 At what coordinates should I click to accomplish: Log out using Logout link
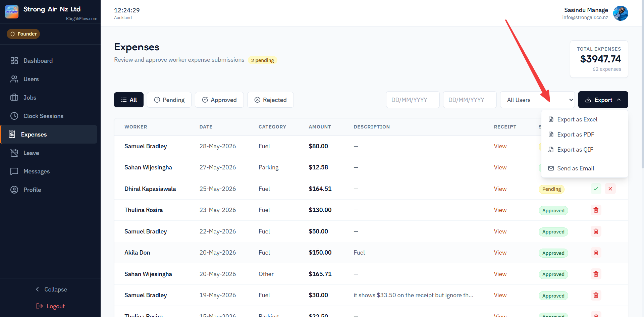tap(51, 306)
